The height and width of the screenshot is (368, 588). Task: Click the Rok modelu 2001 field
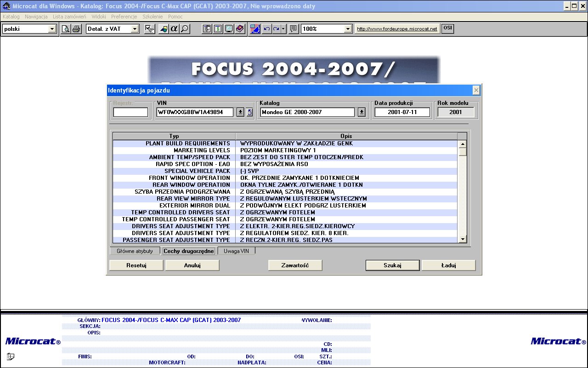[x=456, y=112]
